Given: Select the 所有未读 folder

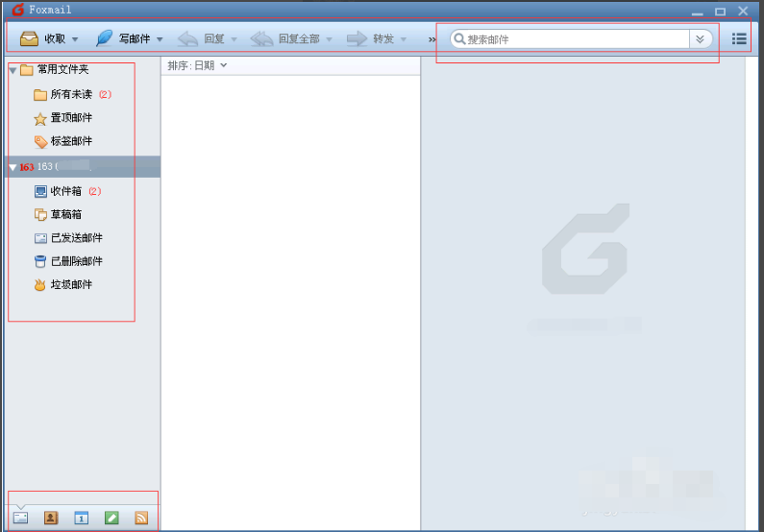Looking at the screenshot, I should pyautogui.click(x=71, y=94).
